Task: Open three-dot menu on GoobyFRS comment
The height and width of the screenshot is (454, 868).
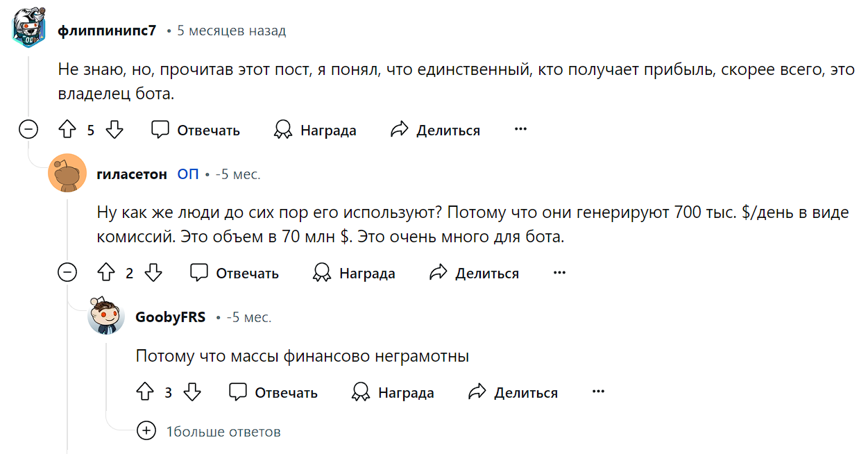Action: [x=598, y=392]
